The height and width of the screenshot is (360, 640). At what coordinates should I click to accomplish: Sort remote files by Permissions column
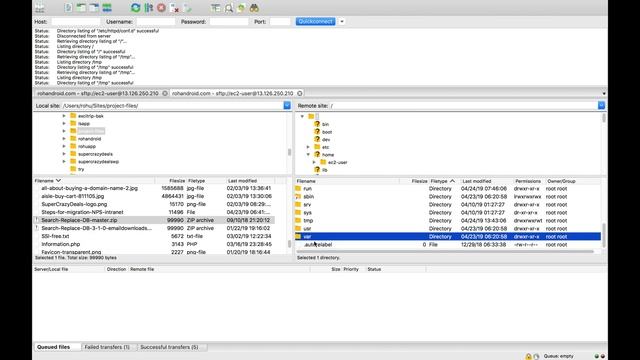point(528,181)
